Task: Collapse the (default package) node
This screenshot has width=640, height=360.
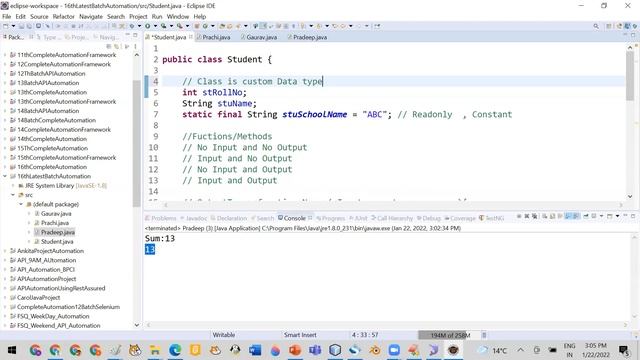Action: tap(20, 204)
